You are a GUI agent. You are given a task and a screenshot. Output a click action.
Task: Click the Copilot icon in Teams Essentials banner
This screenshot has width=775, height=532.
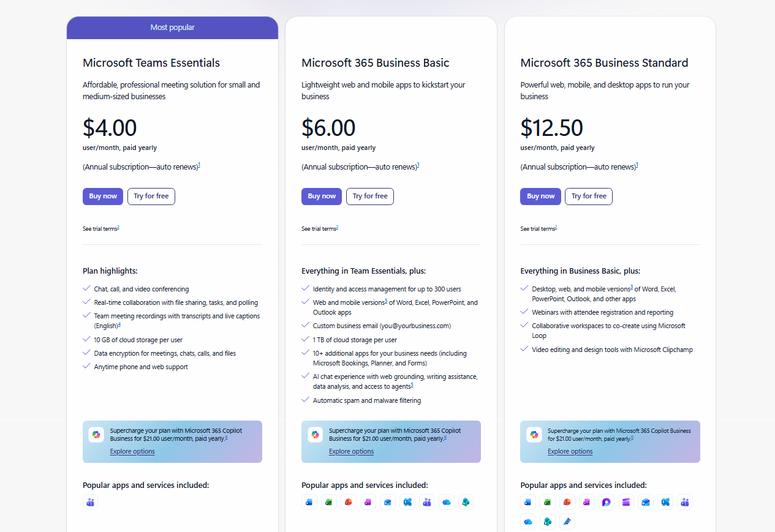(x=96, y=435)
